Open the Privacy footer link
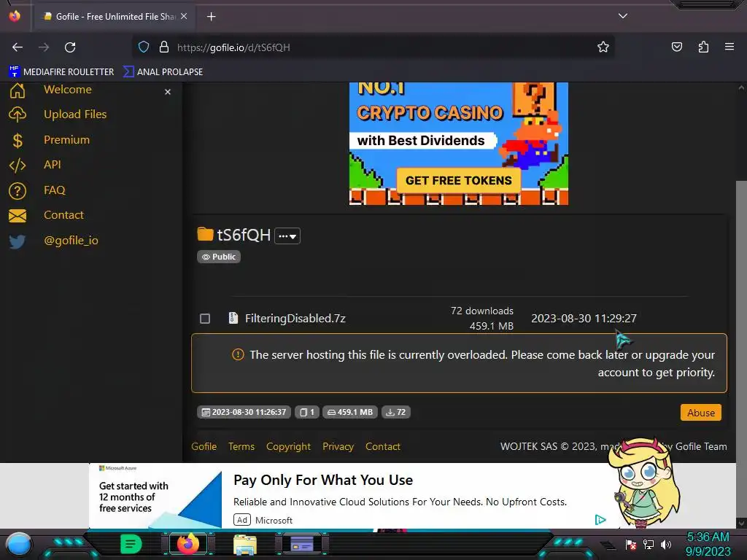Screen dimensions: 747x560 (x=338, y=447)
